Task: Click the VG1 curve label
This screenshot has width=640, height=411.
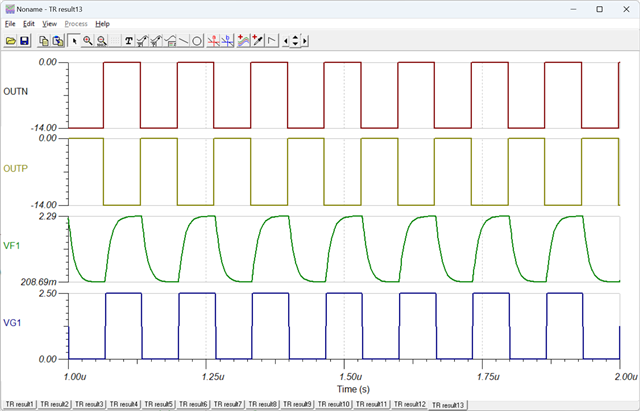Action: 12,323
